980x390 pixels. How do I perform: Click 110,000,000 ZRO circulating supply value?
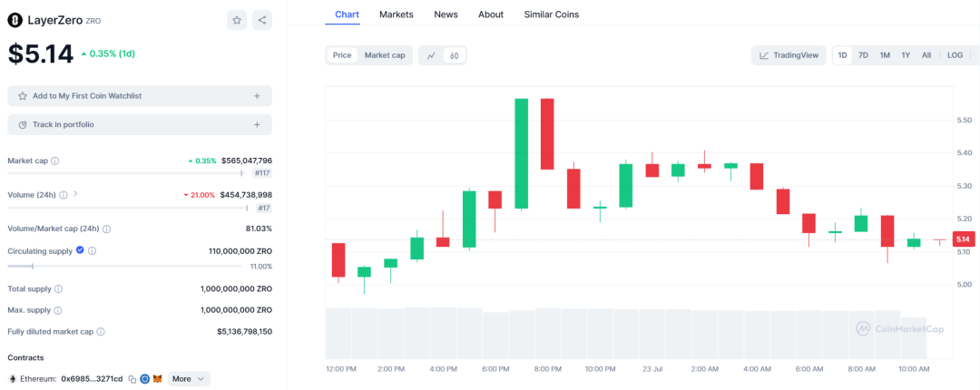click(240, 250)
